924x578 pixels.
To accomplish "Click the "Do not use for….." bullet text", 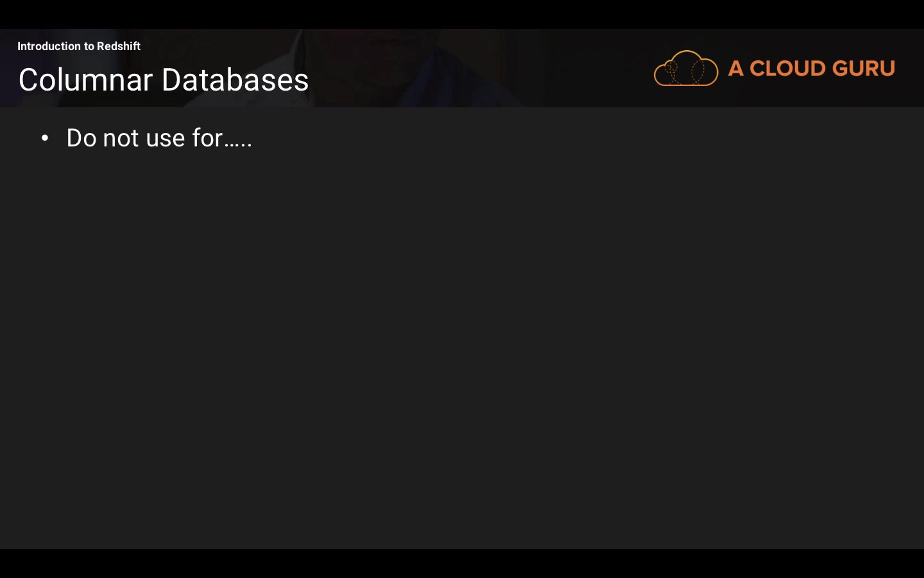I will (159, 138).
